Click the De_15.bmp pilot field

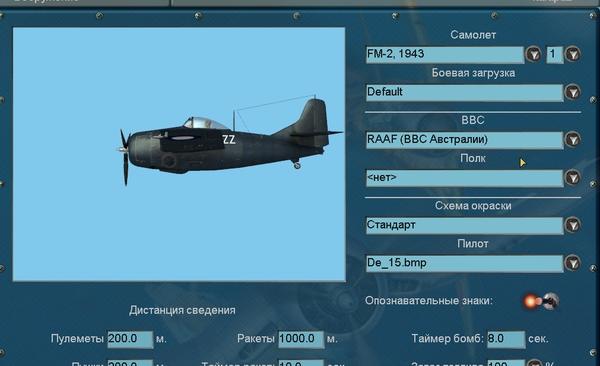pos(465,263)
